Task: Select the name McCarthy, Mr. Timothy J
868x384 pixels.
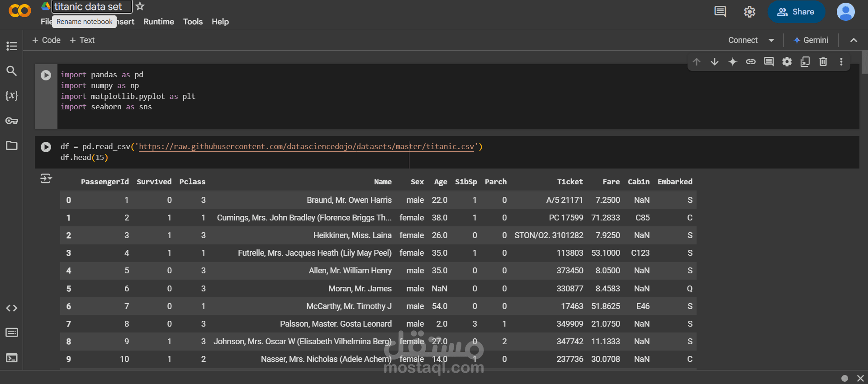Action: coord(349,306)
